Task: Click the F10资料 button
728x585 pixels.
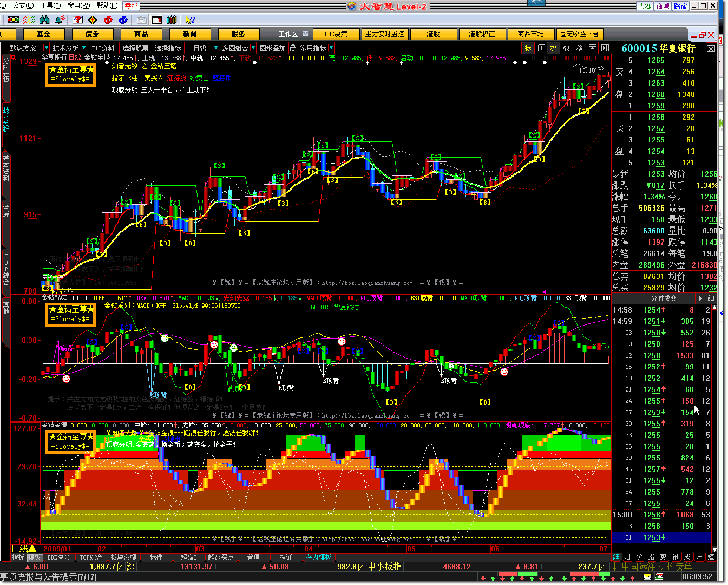Action: click(103, 48)
